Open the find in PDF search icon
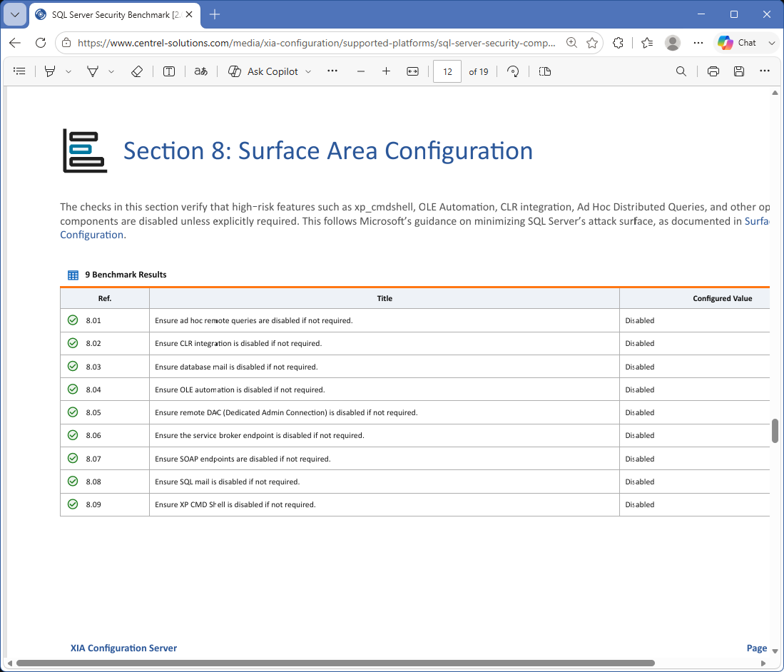The image size is (784, 672). (681, 71)
